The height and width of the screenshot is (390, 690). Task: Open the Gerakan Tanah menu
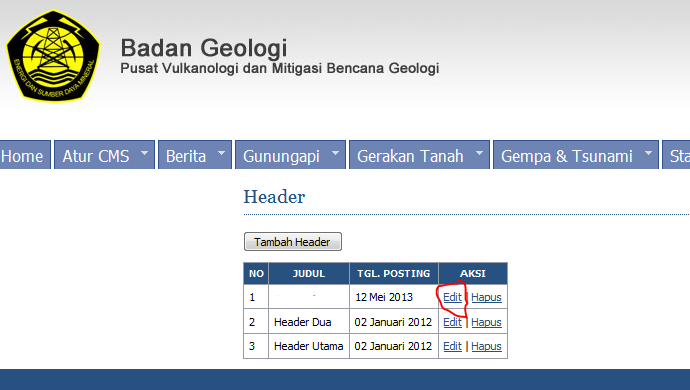pyautogui.click(x=419, y=155)
